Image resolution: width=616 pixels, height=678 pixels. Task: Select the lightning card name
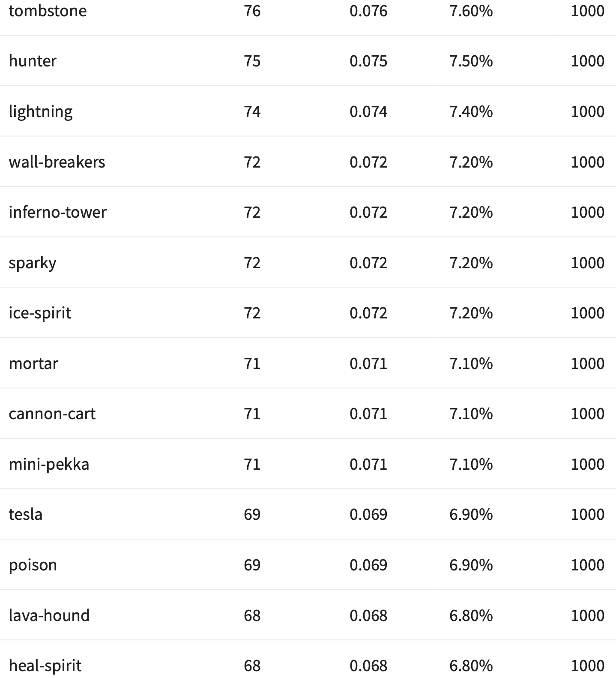tap(41, 111)
